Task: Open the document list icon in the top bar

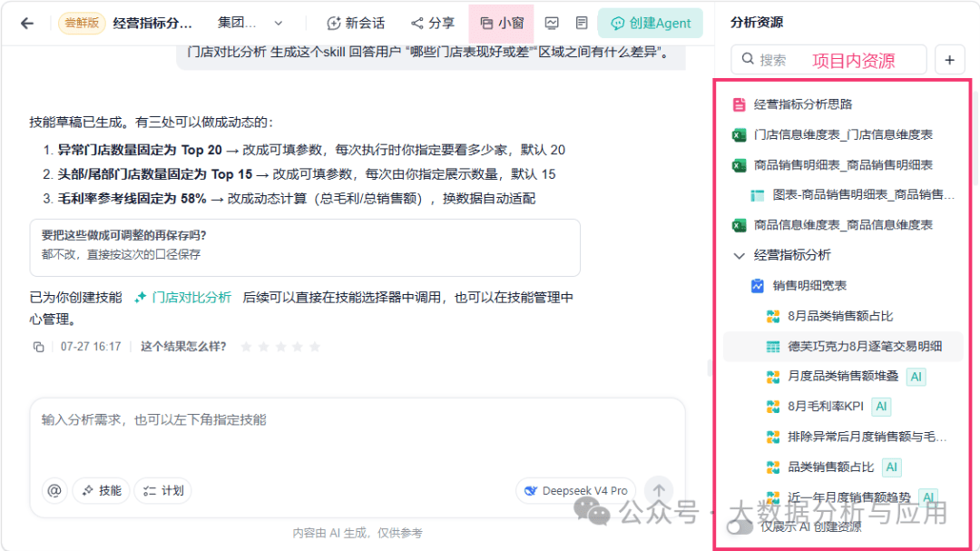Action: [582, 23]
